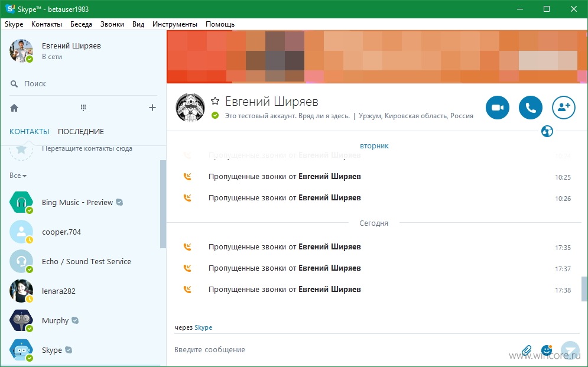Click the Сегодня date separator

tap(374, 223)
